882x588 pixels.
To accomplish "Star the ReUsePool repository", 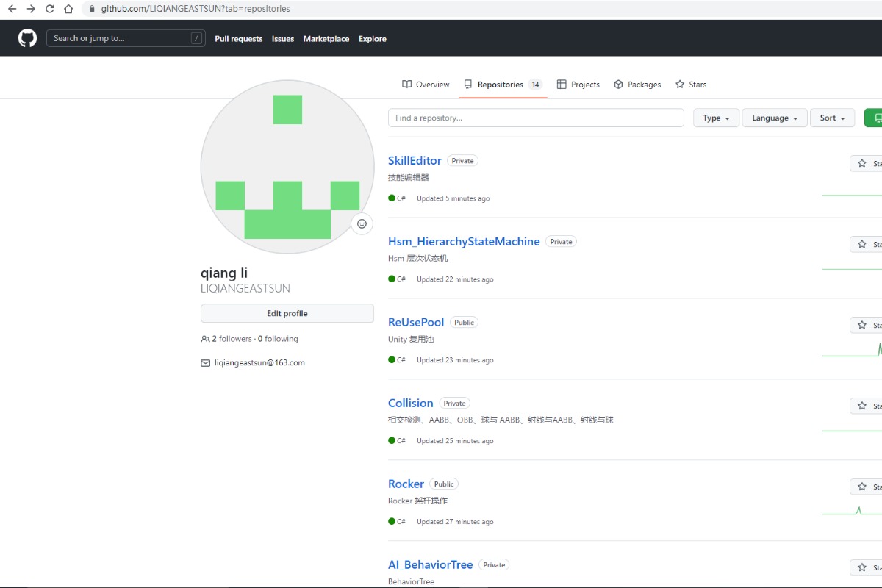I will pos(866,325).
